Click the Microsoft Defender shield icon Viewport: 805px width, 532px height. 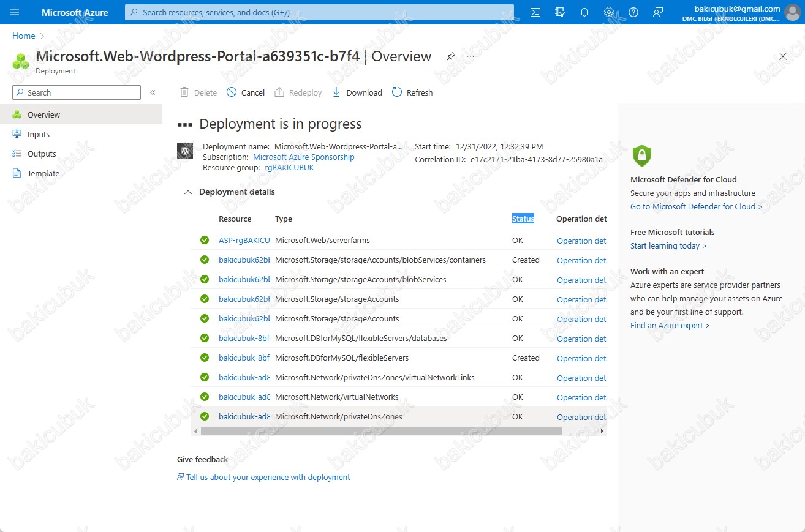coord(641,155)
